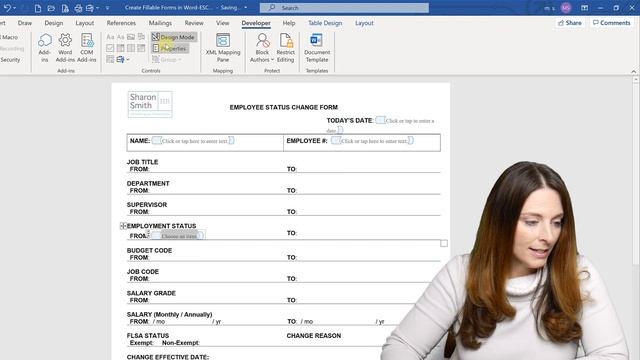Image resolution: width=640 pixels, height=360 pixels.
Task: Switch to the Design tab
Action: coord(53,23)
